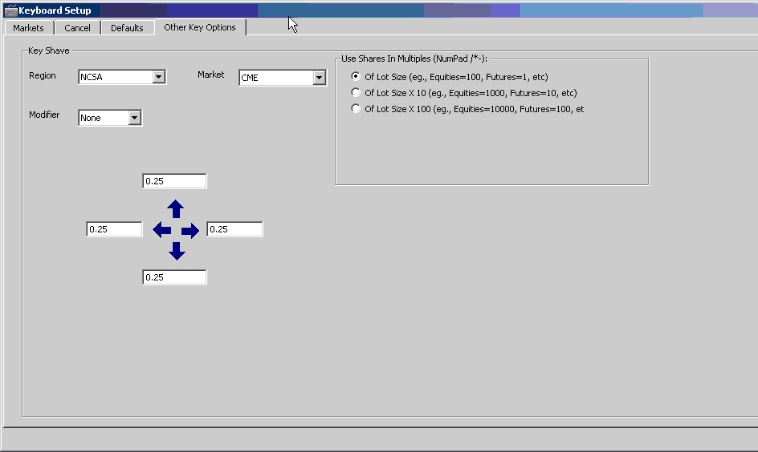
Task: Select the 'Of Lot Size X 100' option
Action: 356,109
